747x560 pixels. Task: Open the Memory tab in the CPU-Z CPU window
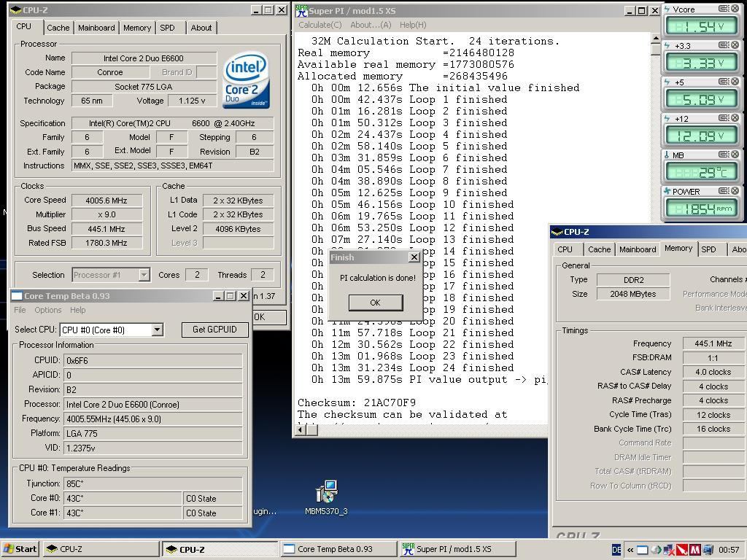[137, 28]
